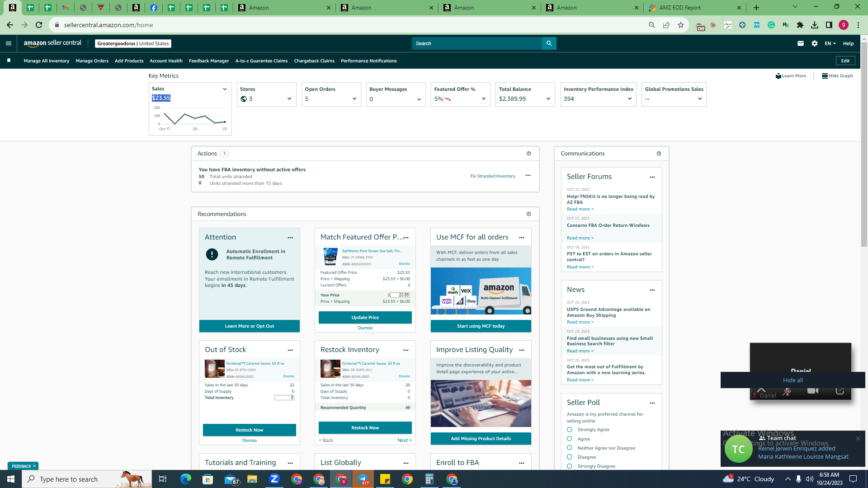Open the Seller Poll options menu
This screenshot has width=868, height=488.
[x=652, y=403]
